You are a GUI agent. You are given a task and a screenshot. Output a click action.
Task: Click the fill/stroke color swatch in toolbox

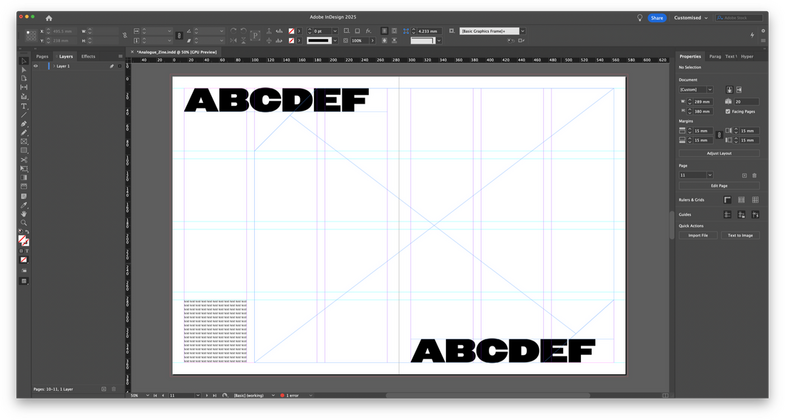24,240
